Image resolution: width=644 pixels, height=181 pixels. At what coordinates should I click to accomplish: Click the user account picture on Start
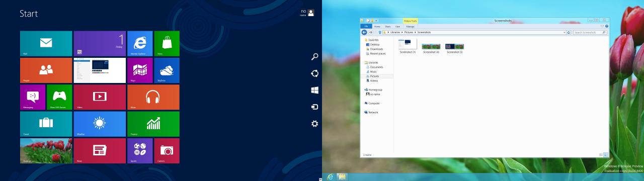pos(311,13)
